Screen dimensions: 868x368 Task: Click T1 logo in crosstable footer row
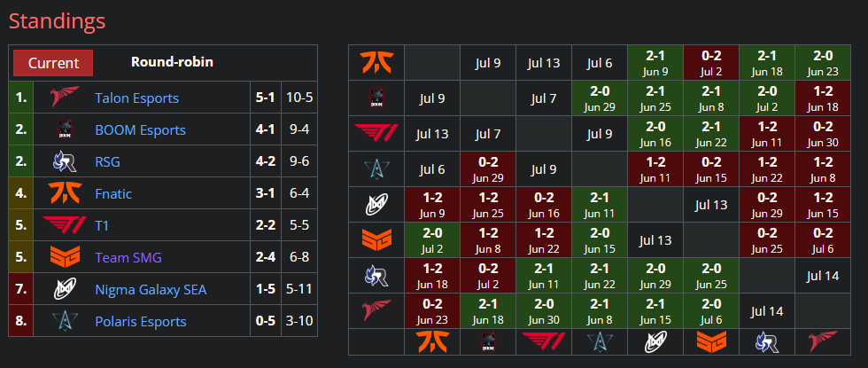click(544, 342)
